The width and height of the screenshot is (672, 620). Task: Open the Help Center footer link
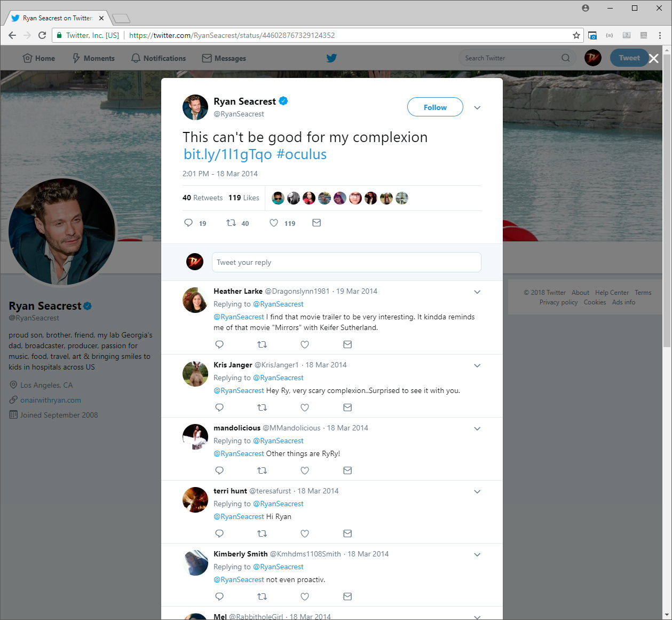tap(612, 293)
